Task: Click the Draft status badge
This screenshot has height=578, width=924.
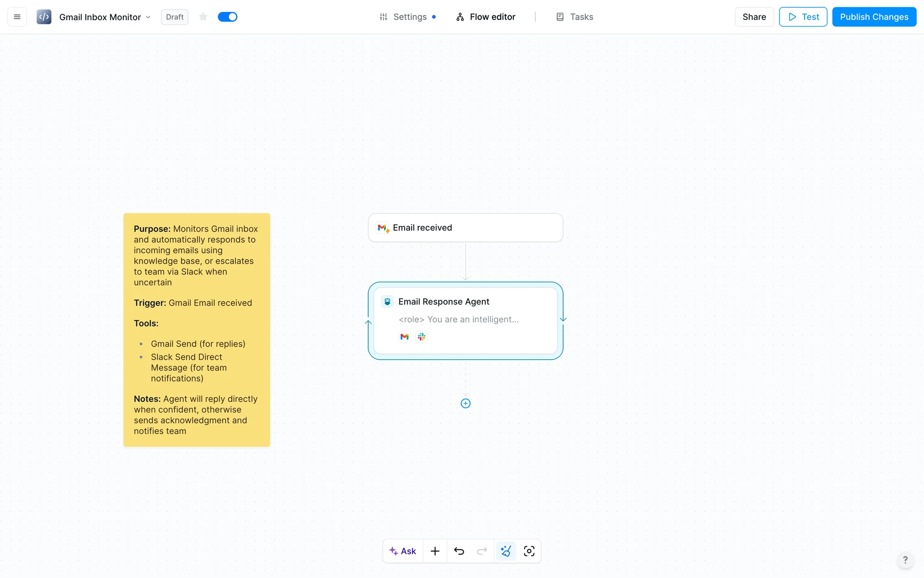Action: coord(175,17)
